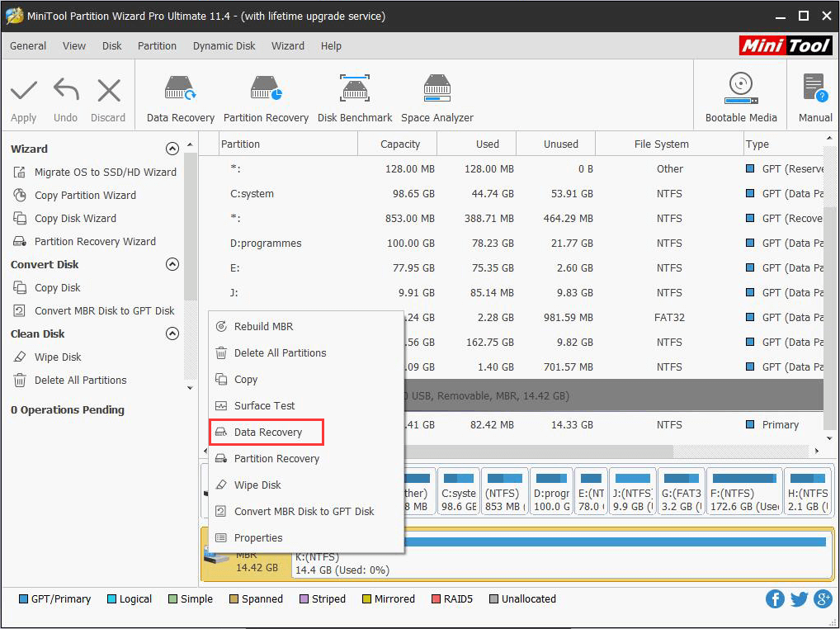Select Data Recovery in context menu
This screenshot has width=840, height=629.
coord(267,433)
